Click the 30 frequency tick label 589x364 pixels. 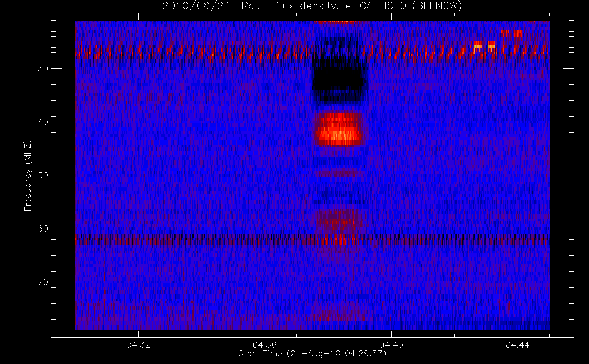[43, 69]
